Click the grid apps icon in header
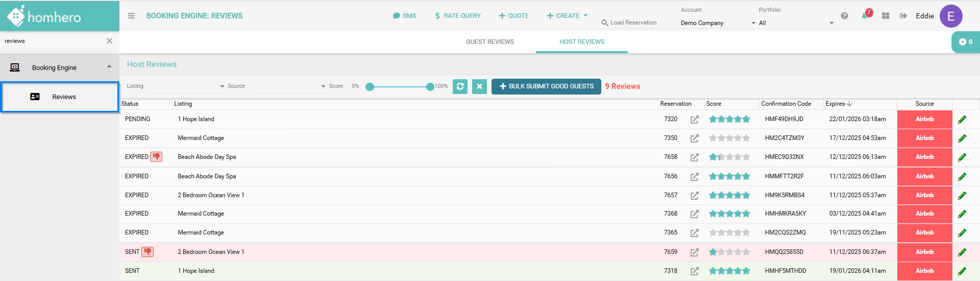Viewport: 980px width, 281px height. [886, 16]
